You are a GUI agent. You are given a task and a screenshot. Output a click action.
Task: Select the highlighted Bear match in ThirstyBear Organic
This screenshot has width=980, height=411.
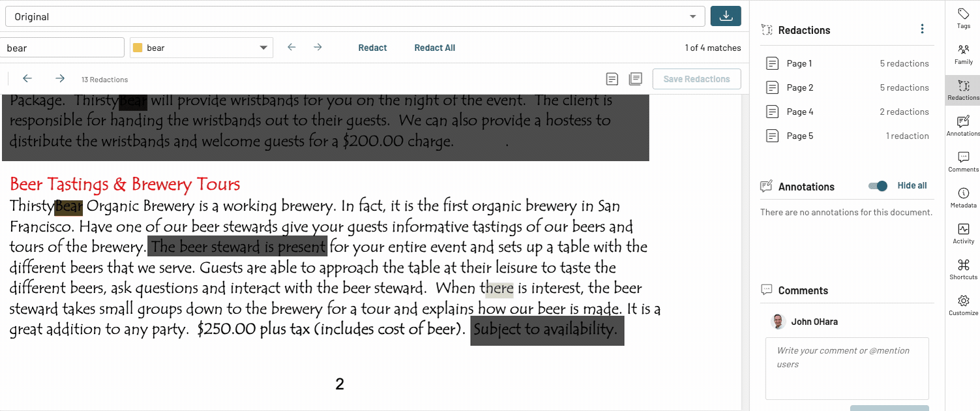tap(68, 207)
